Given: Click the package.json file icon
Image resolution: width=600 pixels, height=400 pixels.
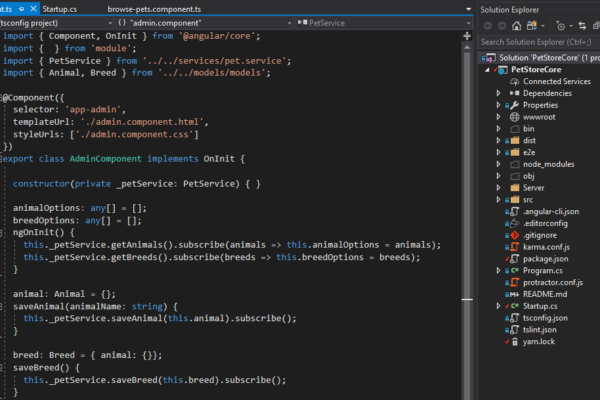Looking at the screenshot, I should pyautogui.click(x=515, y=259).
